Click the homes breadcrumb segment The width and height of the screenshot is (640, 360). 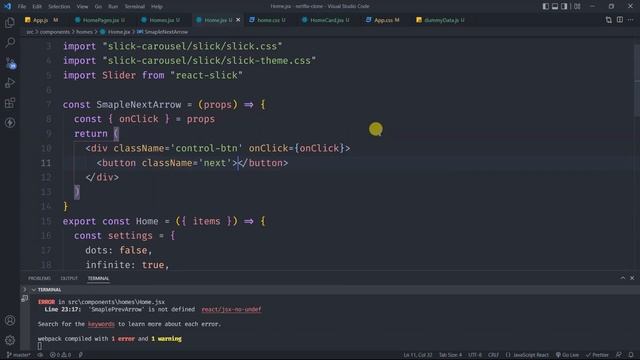pyautogui.click(x=84, y=32)
